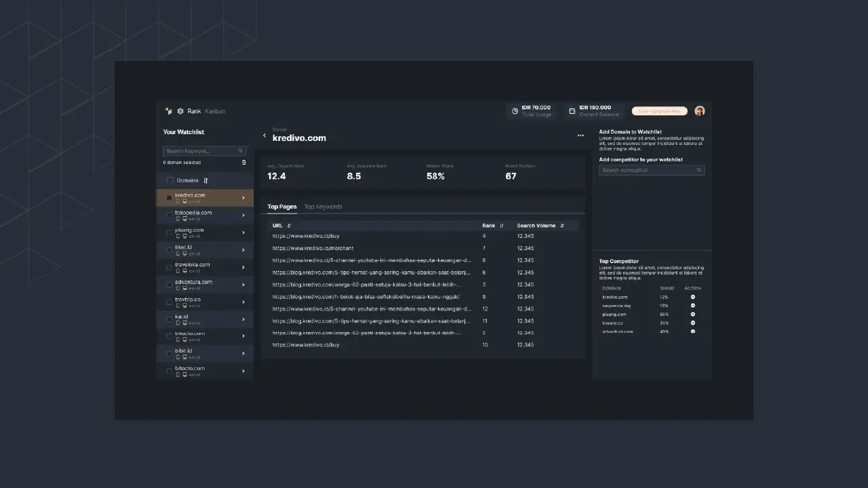
Task: Open the Kanban view in top navigation
Action: tap(215, 111)
